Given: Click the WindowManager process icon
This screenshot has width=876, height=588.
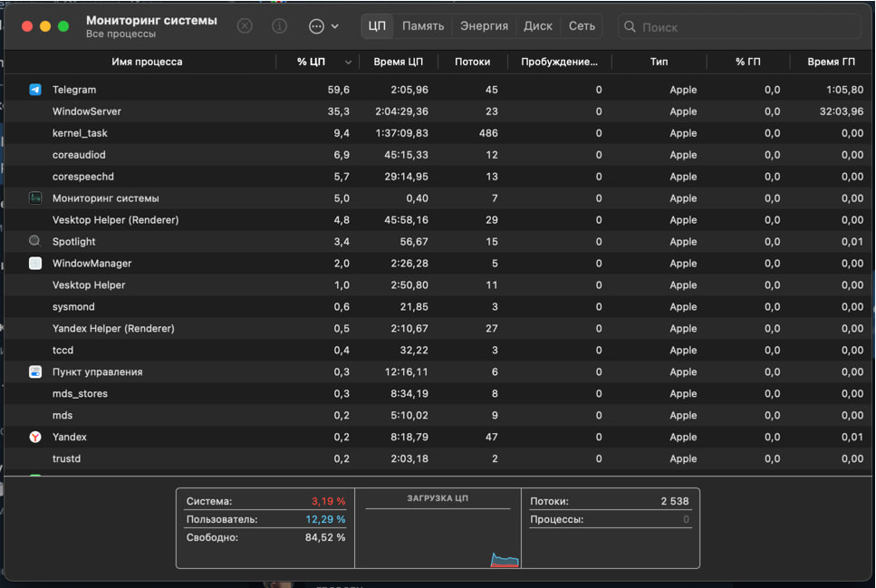Looking at the screenshot, I should [35, 263].
